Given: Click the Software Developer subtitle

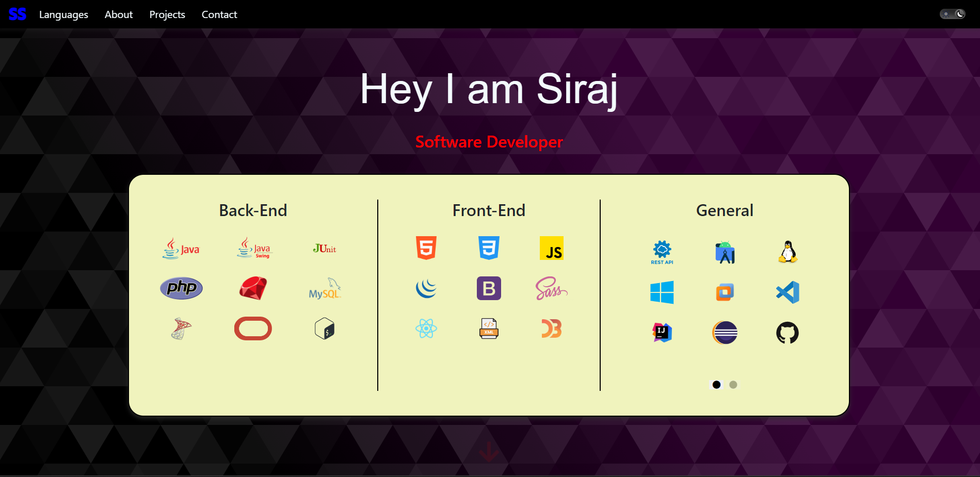Looking at the screenshot, I should point(489,142).
